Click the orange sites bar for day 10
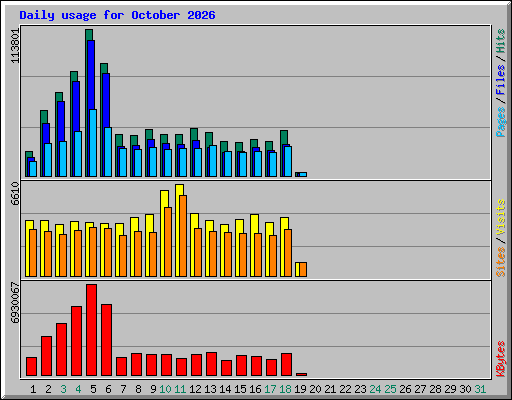The width and height of the screenshot is (512, 400). (x=168, y=242)
